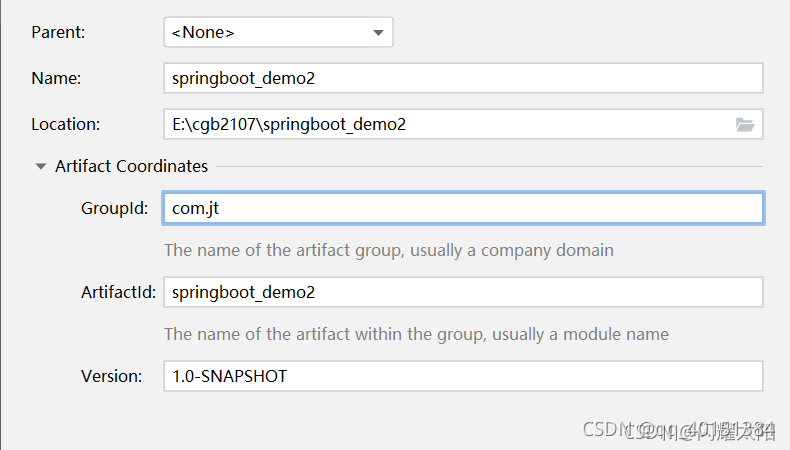Select the Version field showing 1.0-SNAPSHOT

pos(463,376)
